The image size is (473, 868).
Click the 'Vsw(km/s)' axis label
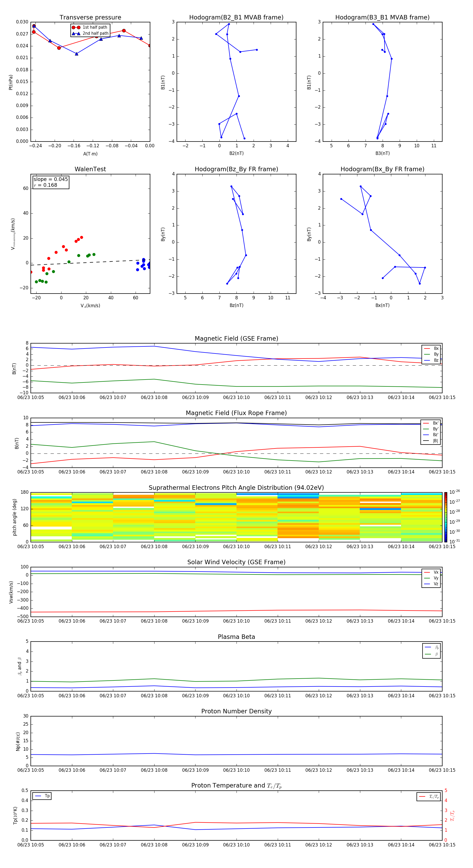[11, 592]
